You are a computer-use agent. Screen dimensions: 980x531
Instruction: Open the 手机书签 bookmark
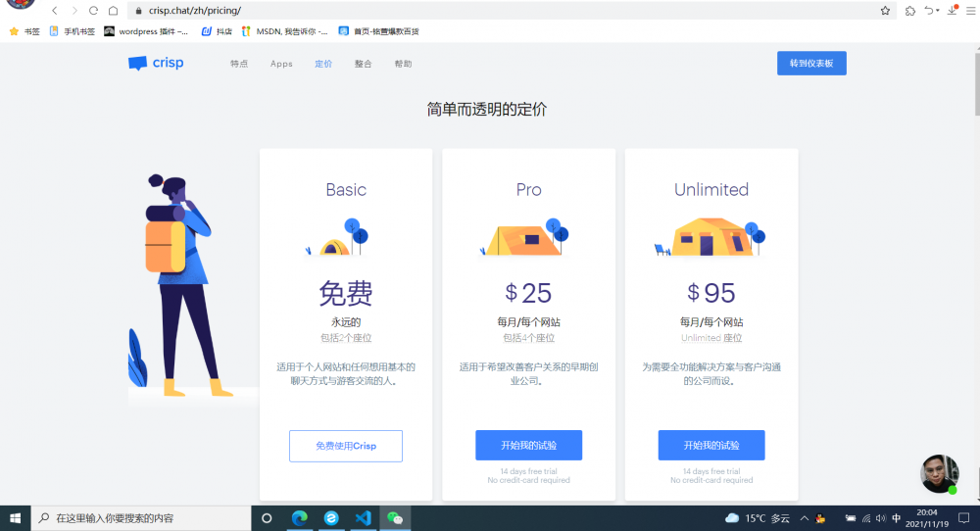(x=72, y=31)
